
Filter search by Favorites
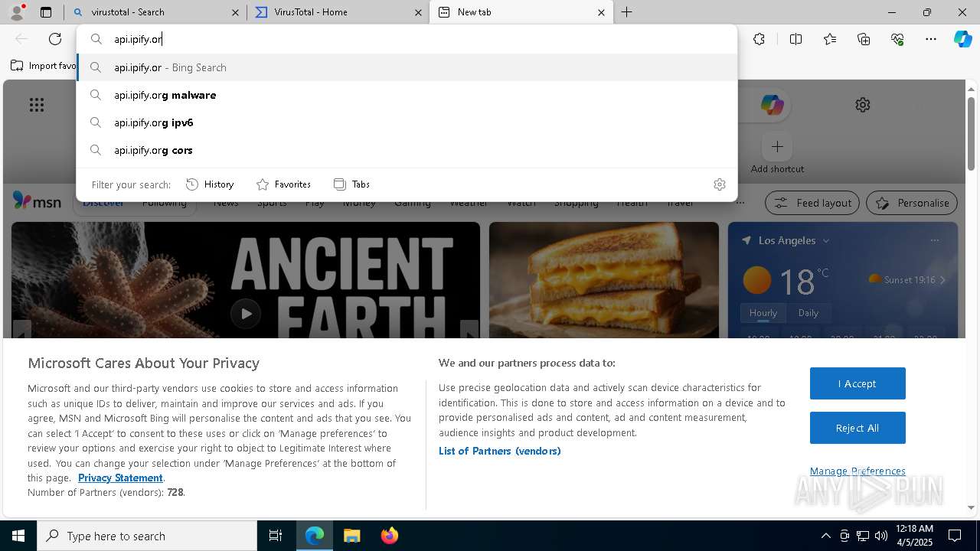click(283, 184)
